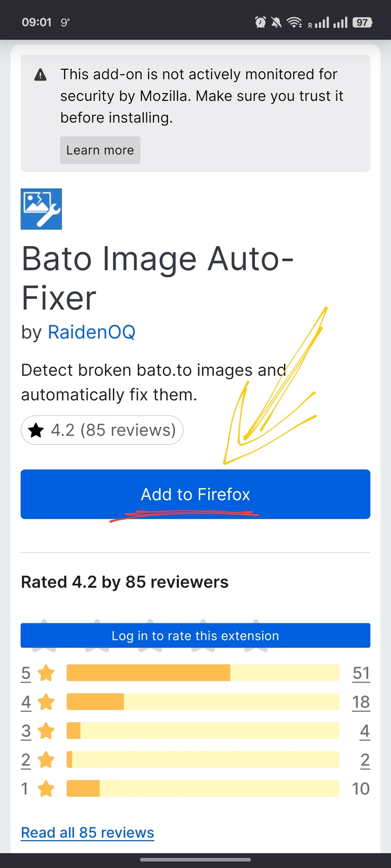Tap the Wi-Fi status icon
The image size is (391, 868).
294,22
